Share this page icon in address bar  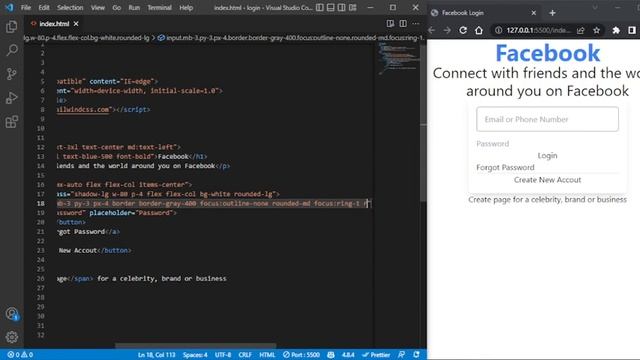[580, 30]
